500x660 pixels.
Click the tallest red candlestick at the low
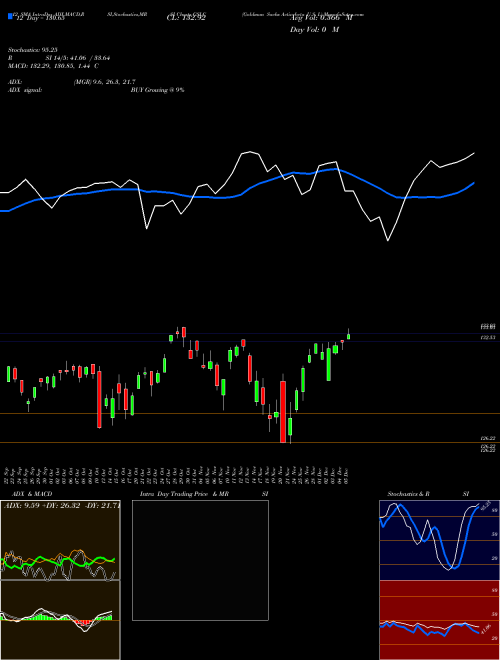(283, 412)
